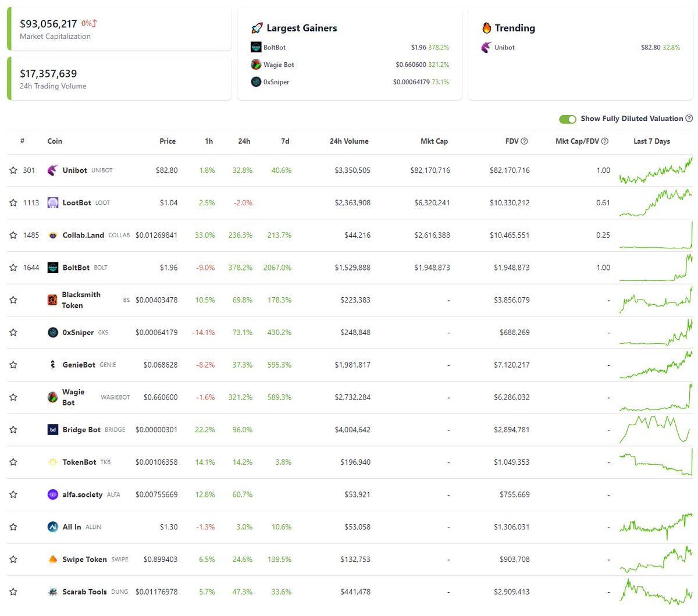
Task: Click Wagie Bot 24h change 321.2% in table
Action: [x=240, y=397]
